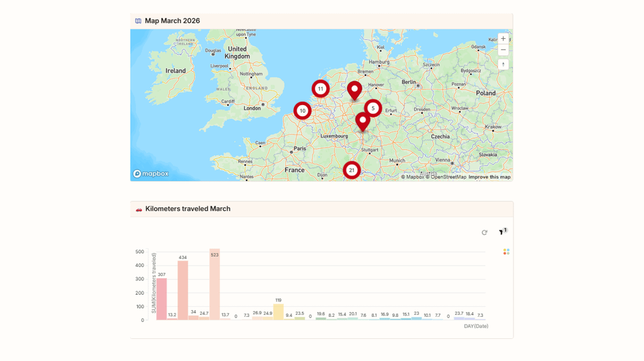The height and width of the screenshot is (361, 644).
Task: Open the OpenStreetMap attribution link
Action: pyautogui.click(x=447, y=177)
